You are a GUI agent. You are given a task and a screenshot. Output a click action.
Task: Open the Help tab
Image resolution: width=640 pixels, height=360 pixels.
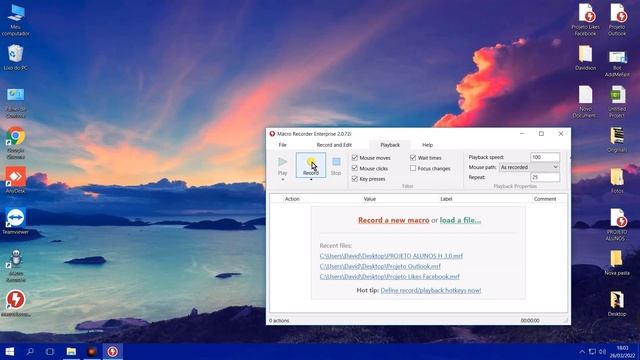pyautogui.click(x=427, y=145)
